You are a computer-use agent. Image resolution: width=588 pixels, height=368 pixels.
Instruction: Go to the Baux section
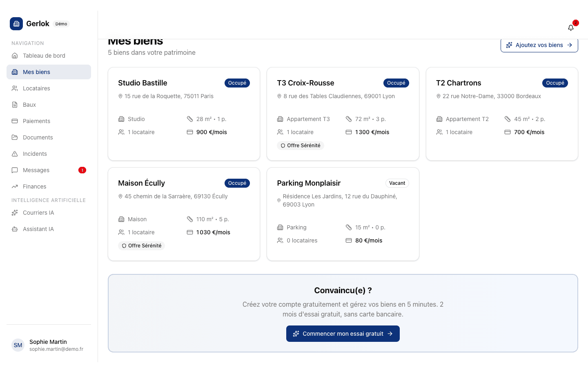point(29,105)
